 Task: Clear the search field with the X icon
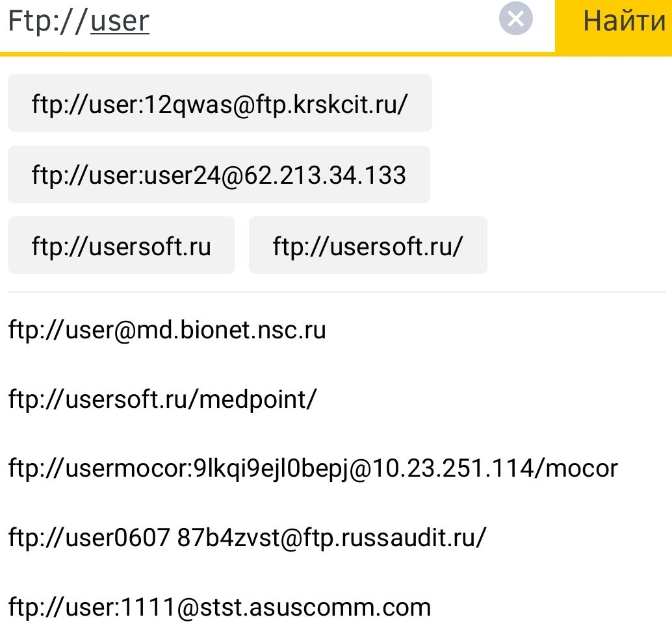click(515, 19)
